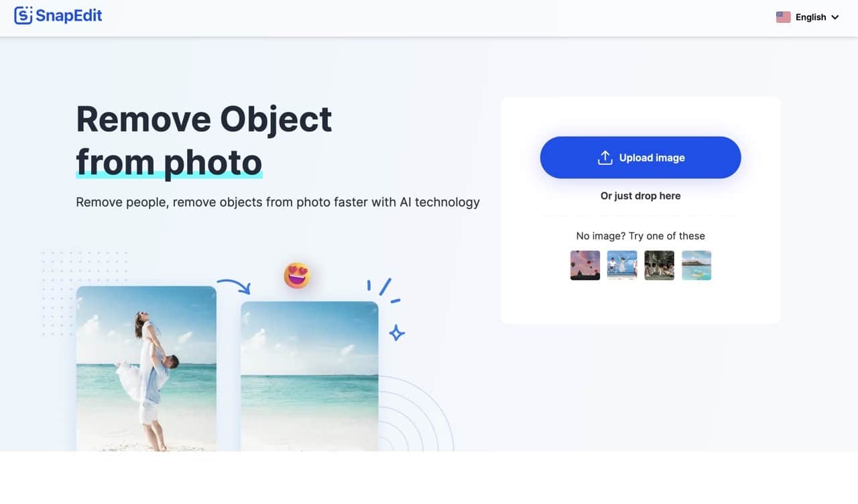The width and height of the screenshot is (858, 504).
Task: Click the SnapEdit brand name text
Action: 70,15
